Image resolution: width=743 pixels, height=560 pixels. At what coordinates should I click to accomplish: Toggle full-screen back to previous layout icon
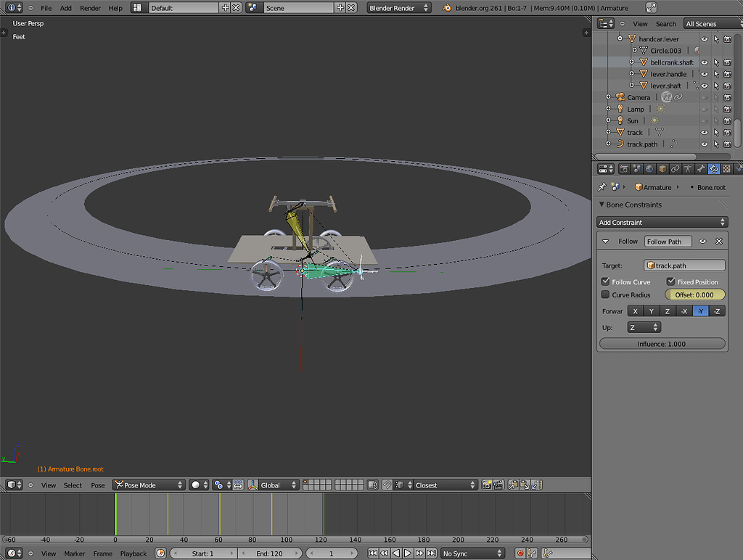652,7
